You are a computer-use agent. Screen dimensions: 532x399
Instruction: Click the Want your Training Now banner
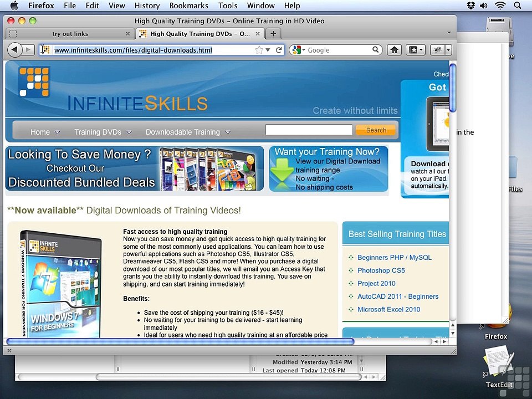pyautogui.click(x=329, y=169)
